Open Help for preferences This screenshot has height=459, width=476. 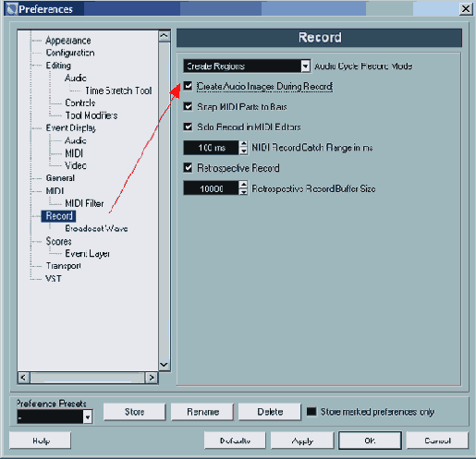point(41,441)
